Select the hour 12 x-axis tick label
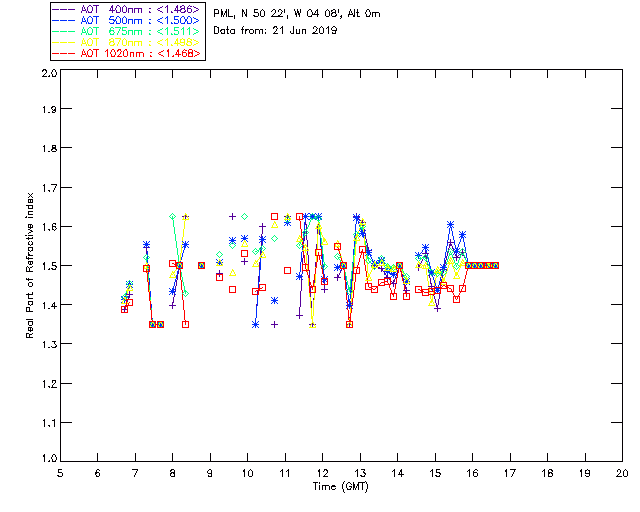Viewport: 640px width, 512px height. (x=322, y=473)
